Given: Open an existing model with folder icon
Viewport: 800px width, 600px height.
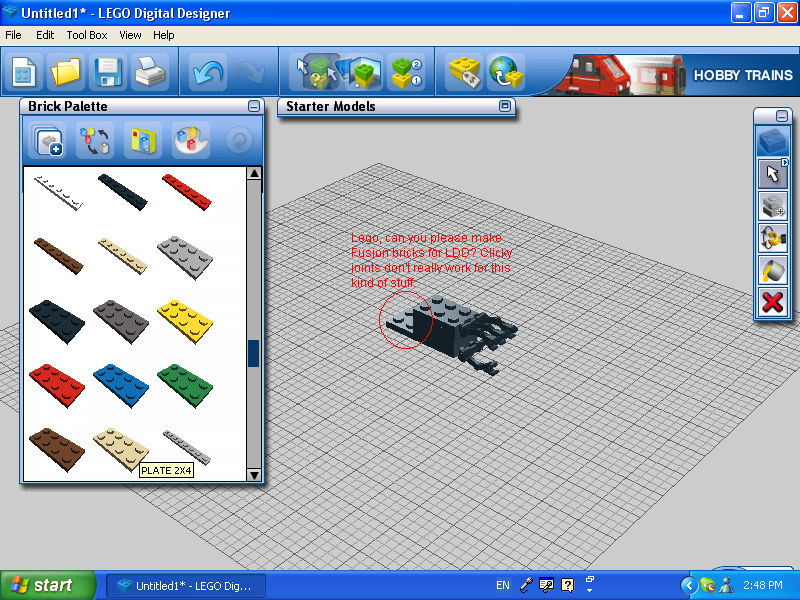Looking at the screenshot, I should 65,72.
